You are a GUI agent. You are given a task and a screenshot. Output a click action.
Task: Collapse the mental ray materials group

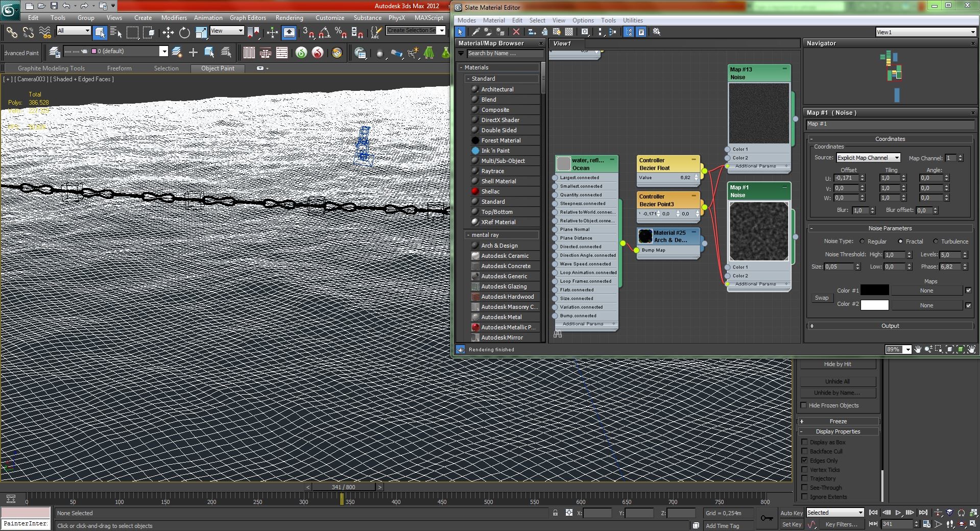[467, 235]
